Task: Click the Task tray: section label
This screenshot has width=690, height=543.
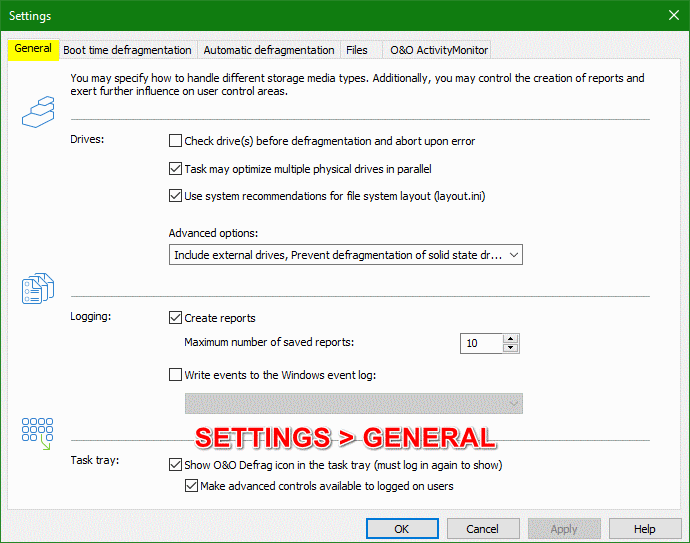Action: click(95, 460)
